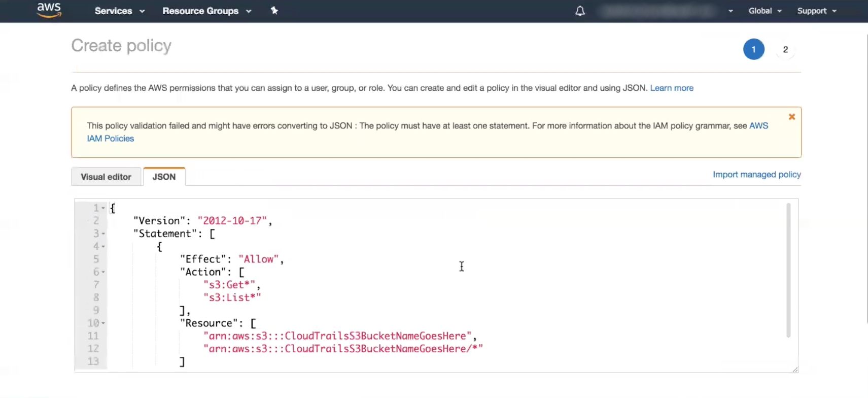Click step 2 circle indicator

(785, 49)
